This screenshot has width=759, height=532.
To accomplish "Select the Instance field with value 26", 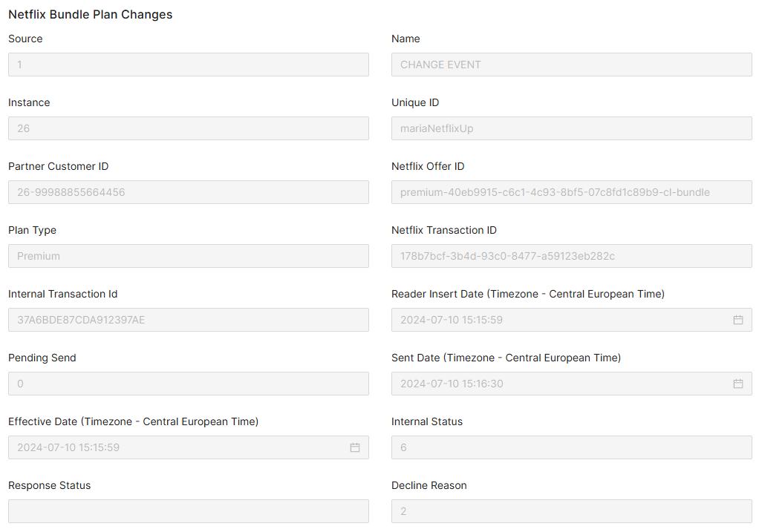I will [189, 128].
